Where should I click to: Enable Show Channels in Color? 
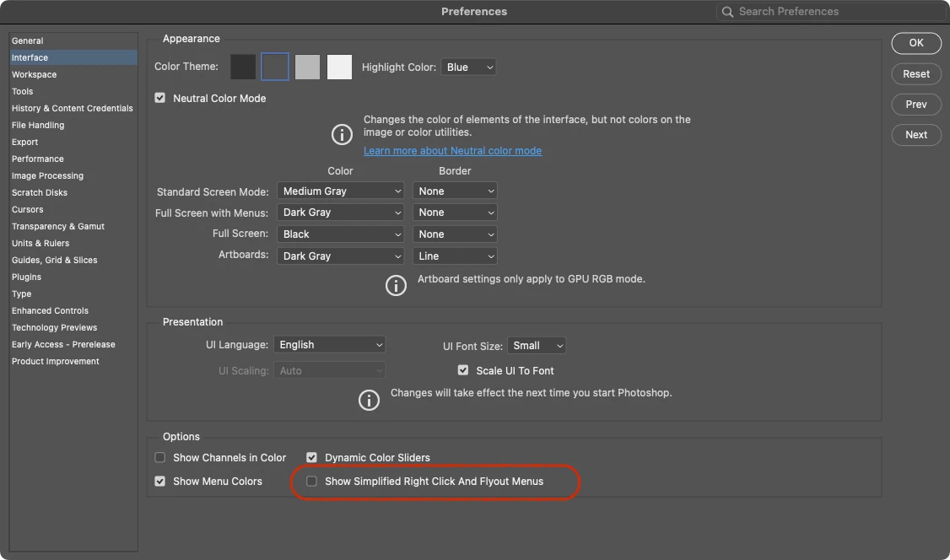[160, 458]
